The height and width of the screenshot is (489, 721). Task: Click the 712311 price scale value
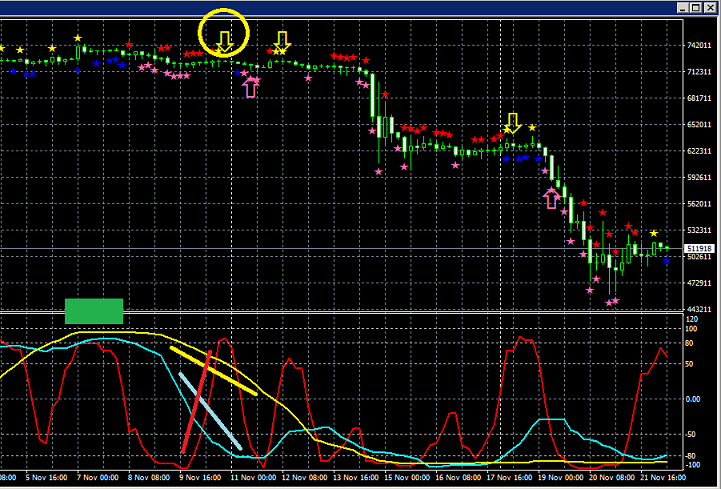tap(699, 72)
